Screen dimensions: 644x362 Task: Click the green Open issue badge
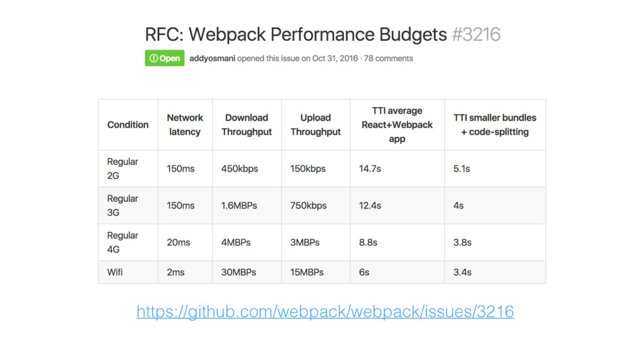click(165, 58)
